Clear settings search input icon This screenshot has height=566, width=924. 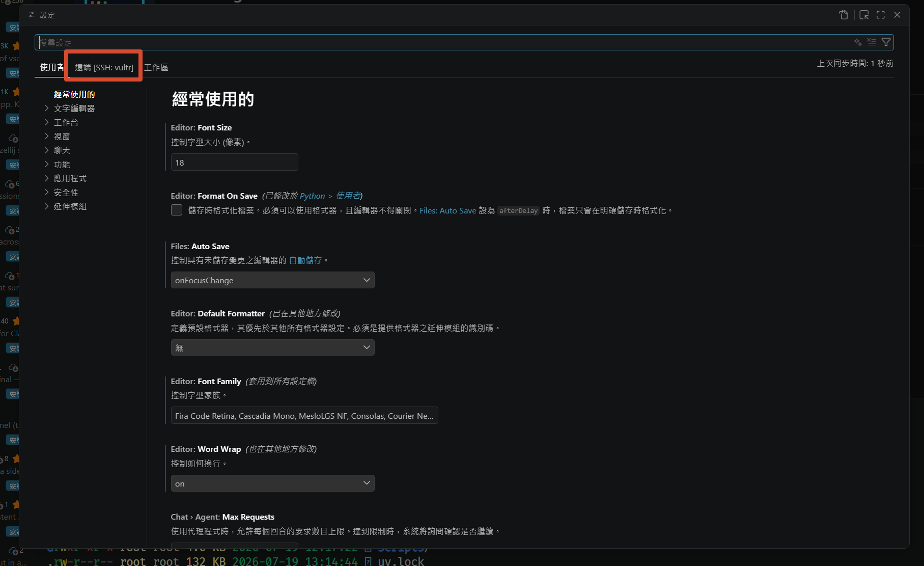[872, 42]
